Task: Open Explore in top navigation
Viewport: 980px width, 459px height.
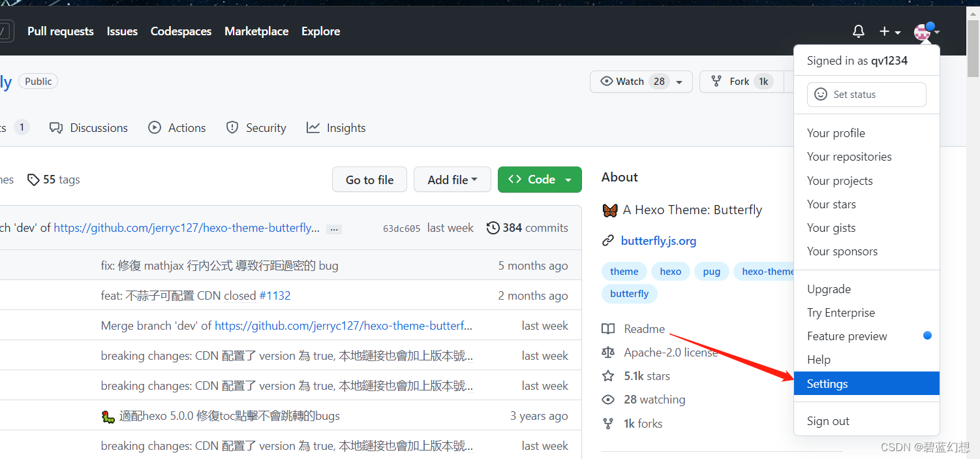Action: pos(320,31)
